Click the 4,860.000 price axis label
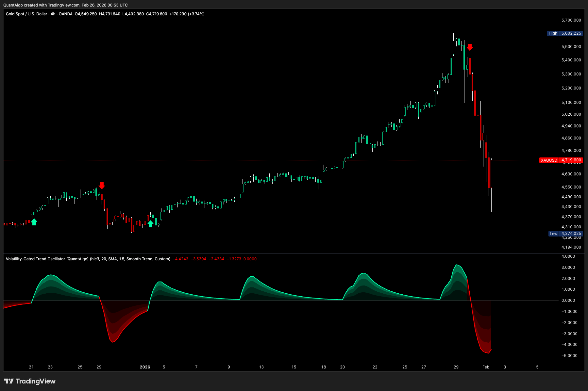The width and height of the screenshot is (588, 391). pos(571,138)
